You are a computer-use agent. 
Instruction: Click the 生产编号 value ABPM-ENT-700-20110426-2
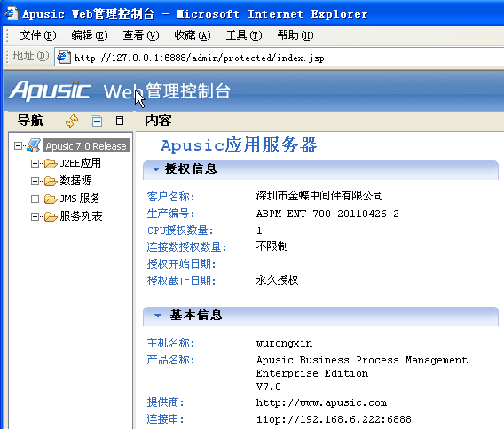coord(327,214)
